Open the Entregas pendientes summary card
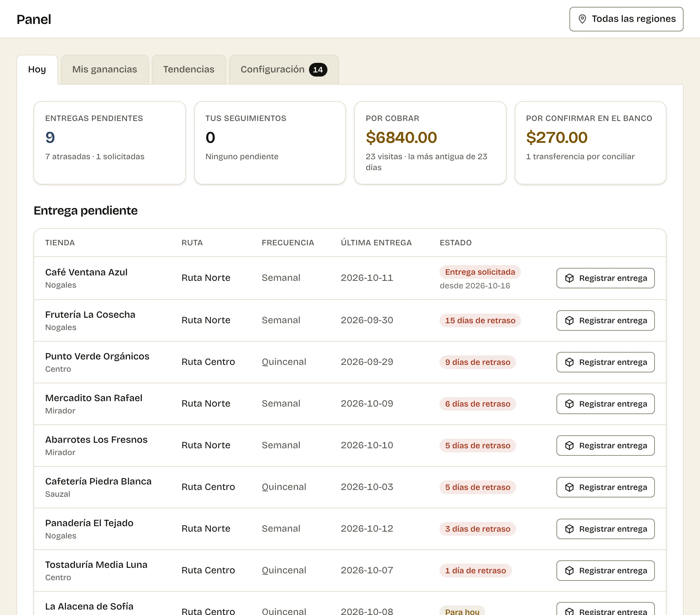 (x=110, y=143)
